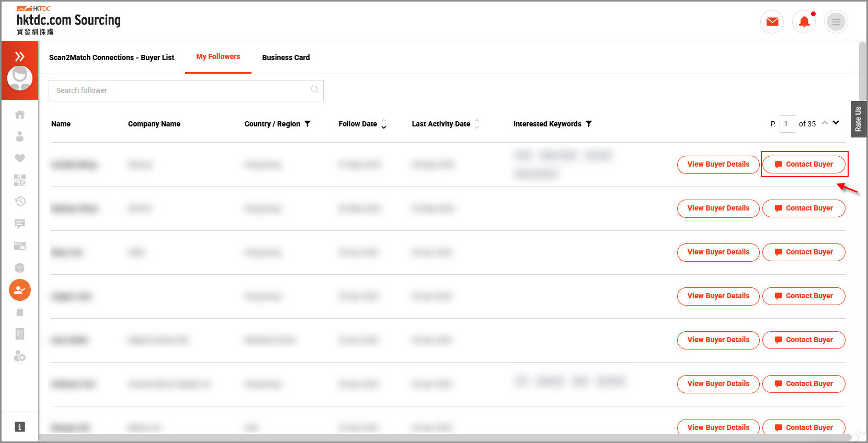
Task: Open Scan2Match Connections - Buyer List tab
Action: (x=111, y=57)
